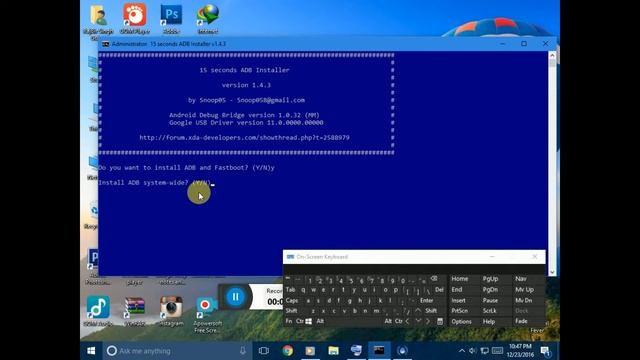Tap the PrtScn key on On-Screen Keyboard
Screen dimensions: 640x360
point(460,311)
